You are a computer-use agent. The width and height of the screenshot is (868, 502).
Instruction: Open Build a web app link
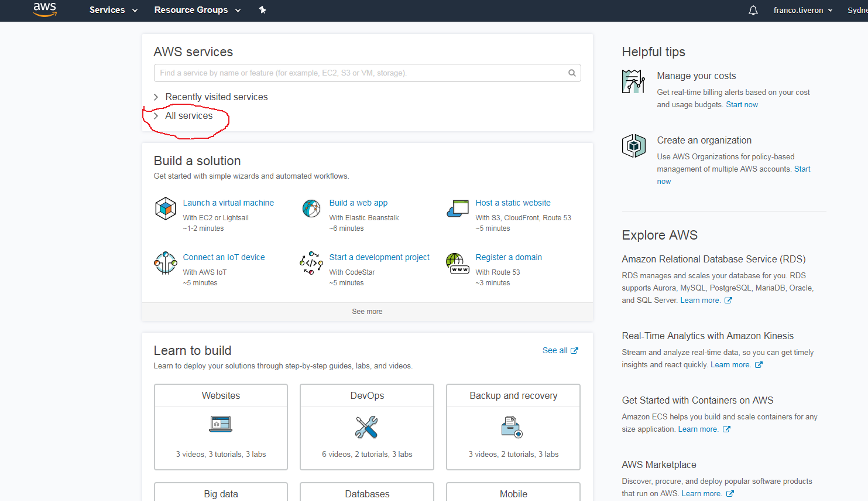(358, 203)
